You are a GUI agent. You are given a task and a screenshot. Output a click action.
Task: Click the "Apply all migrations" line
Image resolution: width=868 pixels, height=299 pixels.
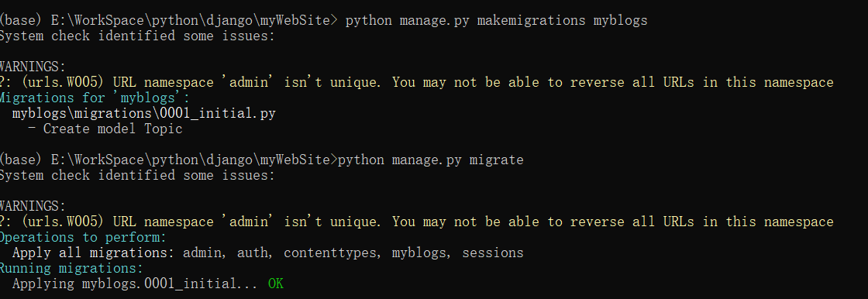click(268, 253)
